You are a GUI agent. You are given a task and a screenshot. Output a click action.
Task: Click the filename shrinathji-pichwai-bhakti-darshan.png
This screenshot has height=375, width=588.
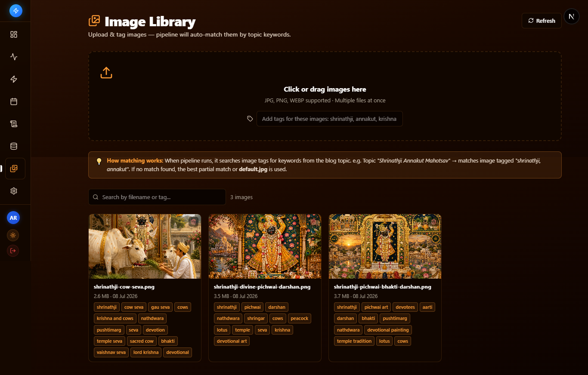pos(383,287)
